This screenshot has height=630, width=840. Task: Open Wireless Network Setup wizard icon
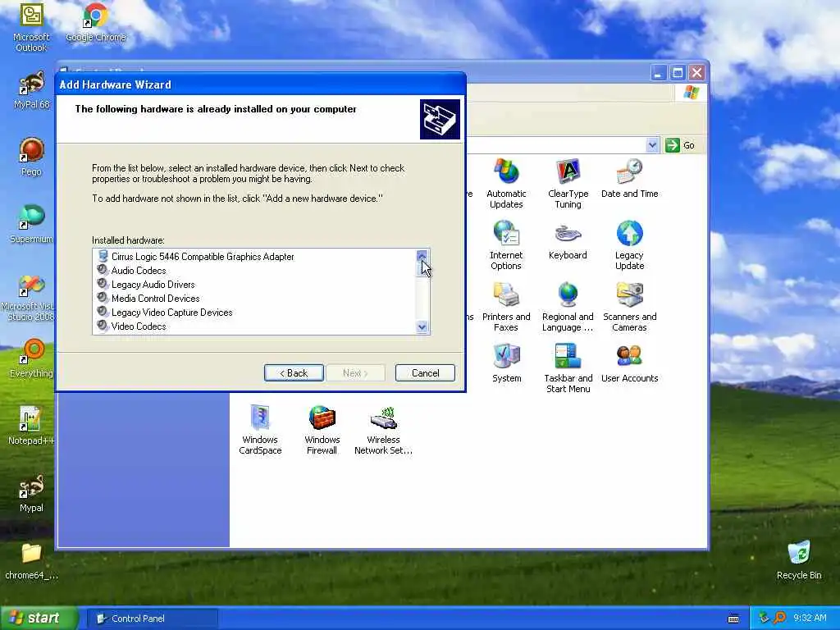click(x=384, y=429)
